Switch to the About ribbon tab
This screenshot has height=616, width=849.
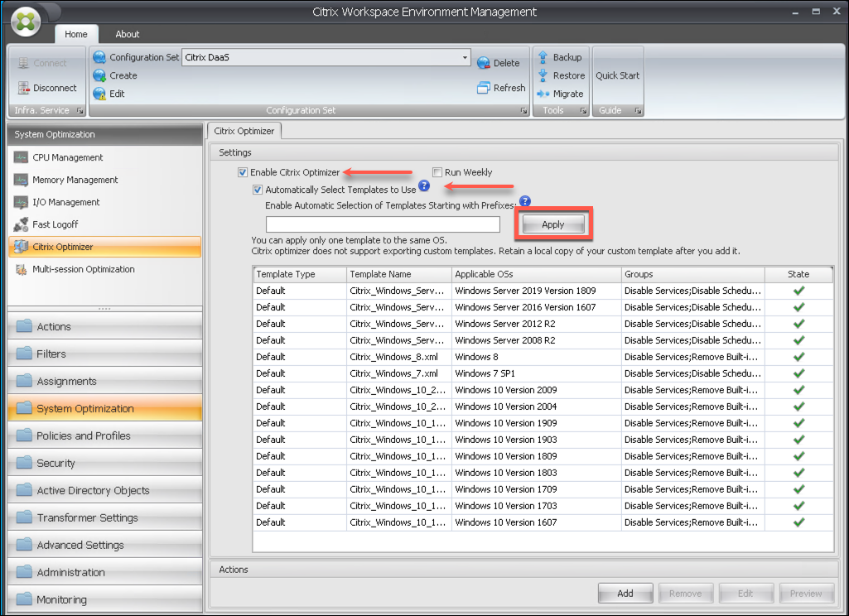(x=127, y=34)
